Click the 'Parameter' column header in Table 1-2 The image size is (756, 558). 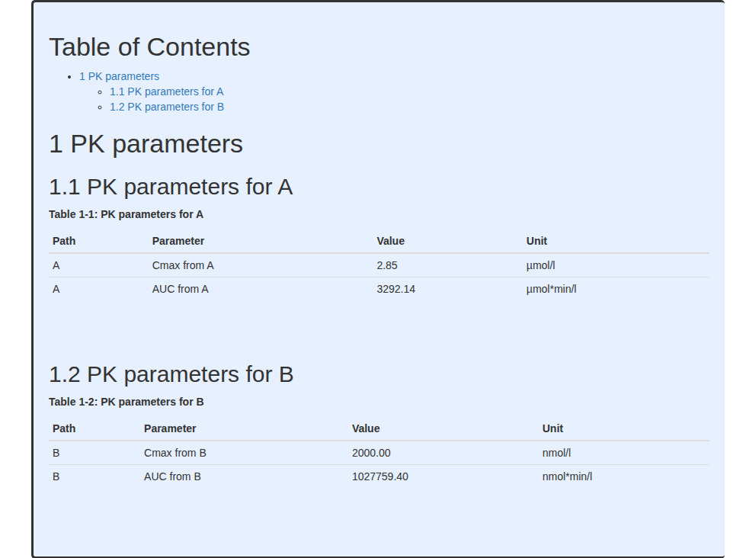click(x=170, y=428)
